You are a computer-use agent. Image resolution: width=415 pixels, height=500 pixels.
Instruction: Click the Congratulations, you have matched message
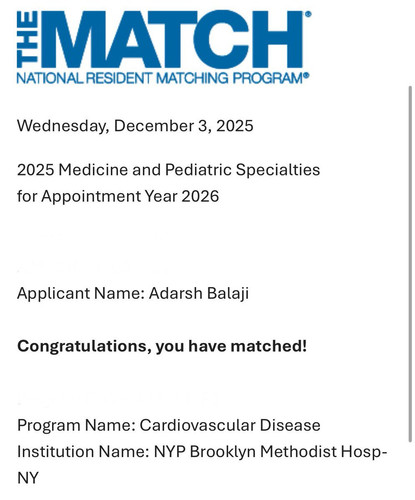tap(162, 346)
